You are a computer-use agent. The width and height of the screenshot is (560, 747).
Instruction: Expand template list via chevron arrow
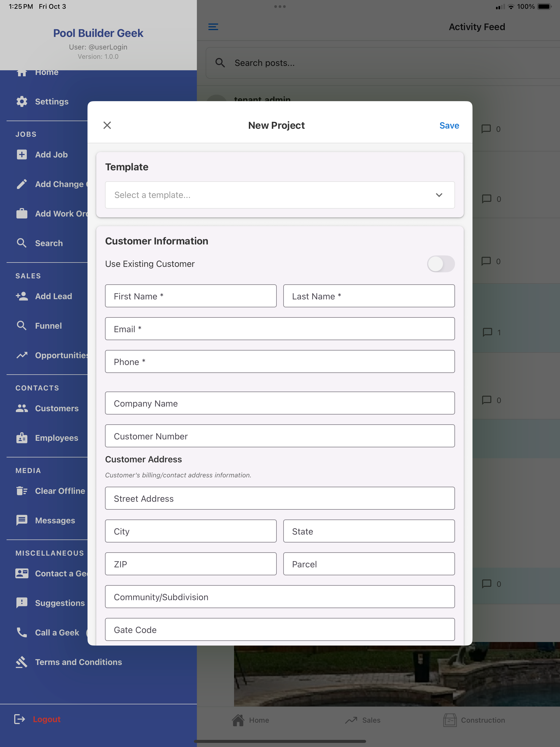click(x=439, y=195)
